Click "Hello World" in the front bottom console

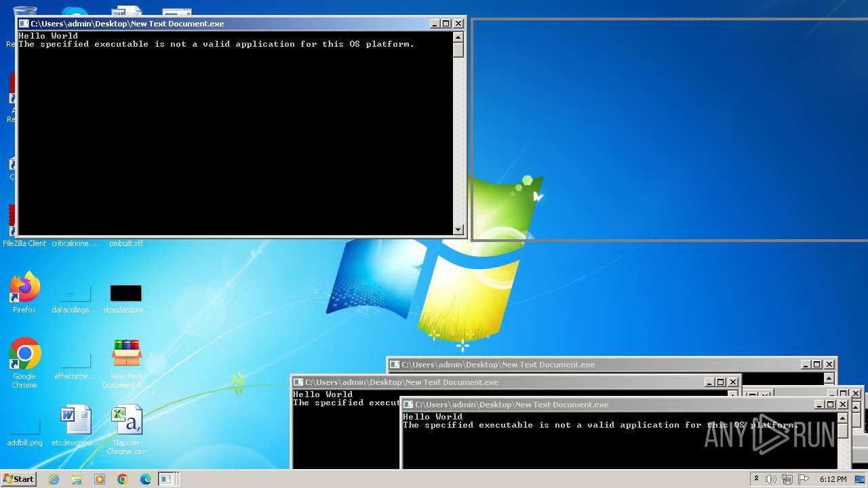433,417
